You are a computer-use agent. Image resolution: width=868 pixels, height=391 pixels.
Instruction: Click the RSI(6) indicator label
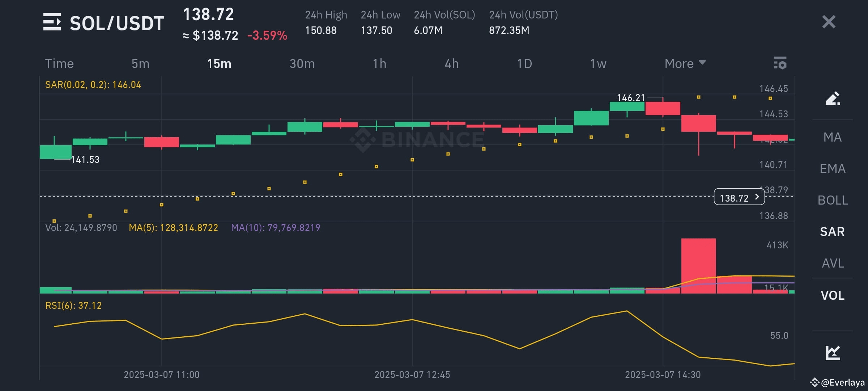(x=73, y=305)
